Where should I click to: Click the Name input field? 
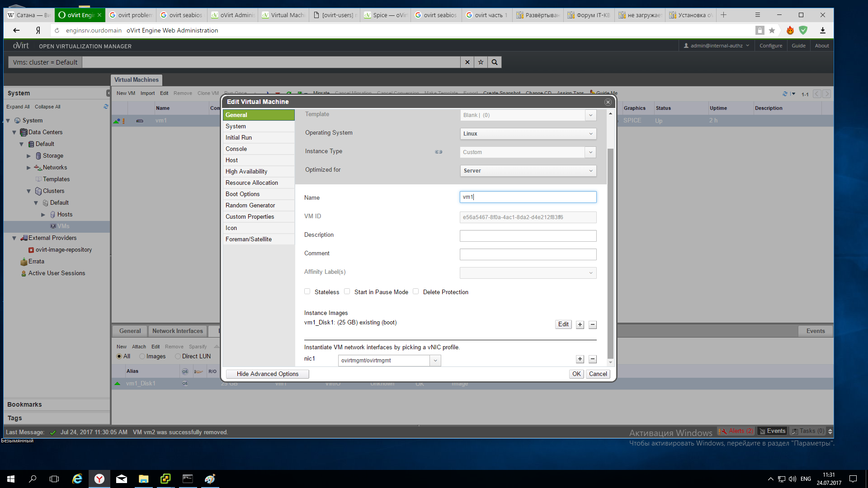(528, 197)
